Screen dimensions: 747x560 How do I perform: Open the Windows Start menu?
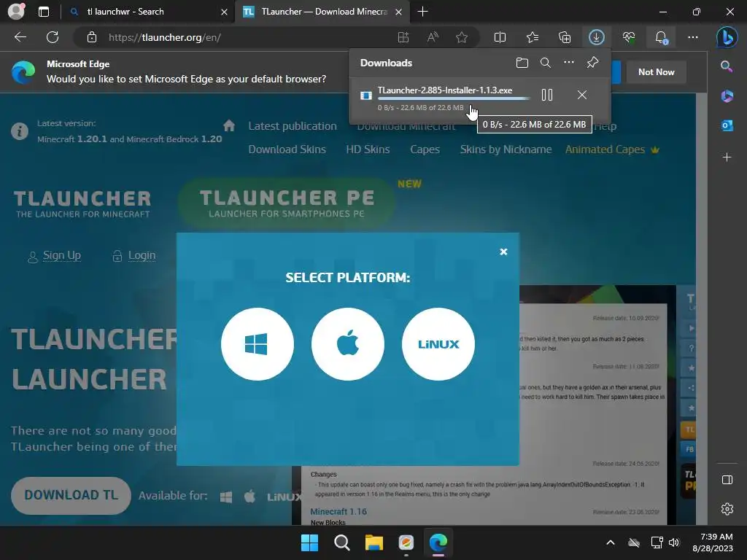[309, 542]
